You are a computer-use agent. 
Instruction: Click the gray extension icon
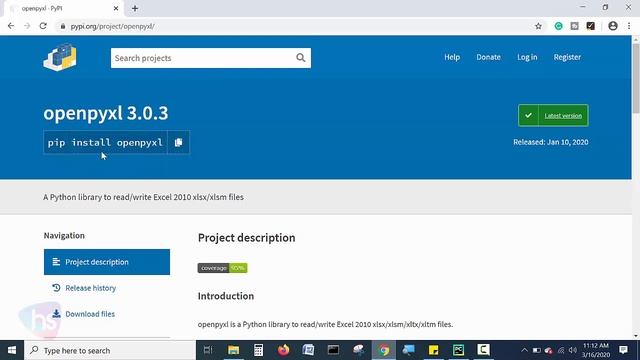pyautogui.click(x=574, y=26)
